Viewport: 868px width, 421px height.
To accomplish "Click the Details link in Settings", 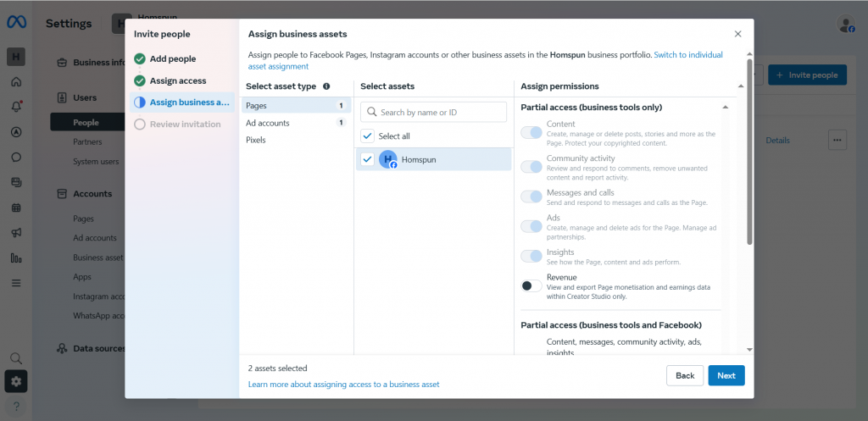I will pyautogui.click(x=778, y=141).
